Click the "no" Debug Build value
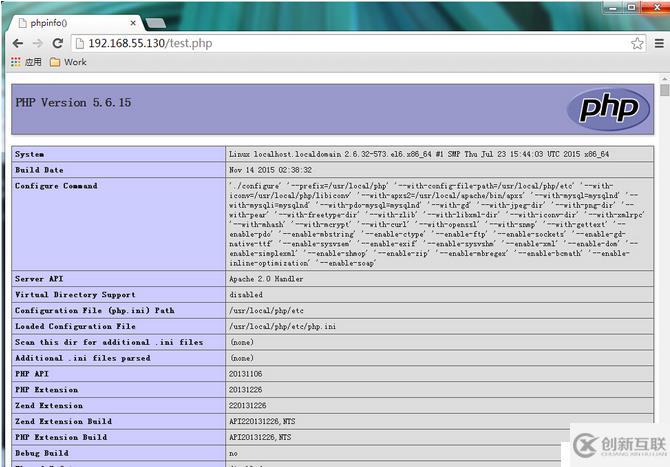The width and height of the screenshot is (670, 467). tap(233, 453)
